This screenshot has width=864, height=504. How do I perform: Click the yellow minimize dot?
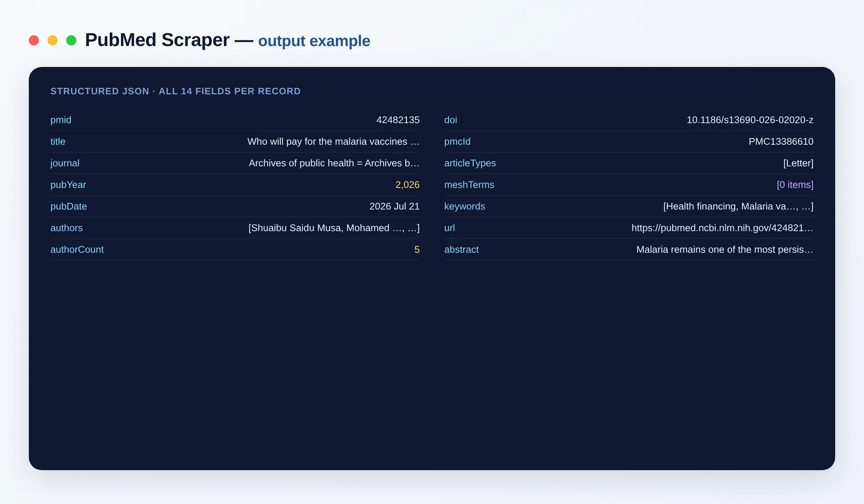pos(52,40)
